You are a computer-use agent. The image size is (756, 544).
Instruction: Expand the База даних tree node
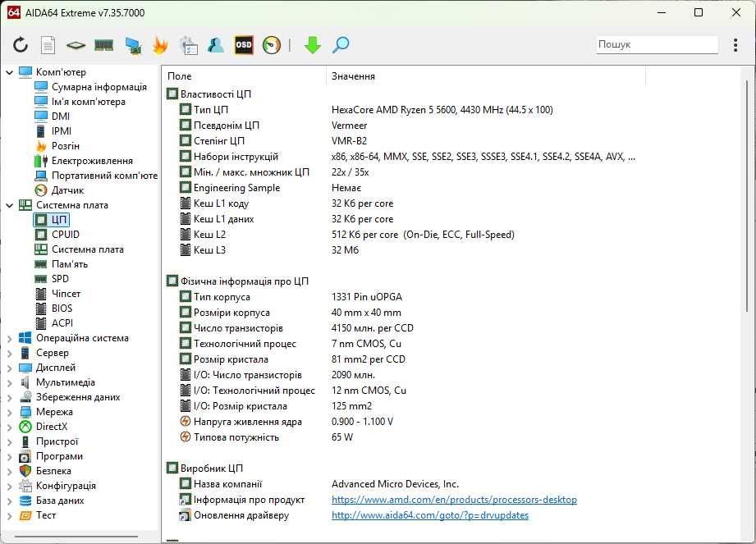pyautogui.click(x=10, y=501)
